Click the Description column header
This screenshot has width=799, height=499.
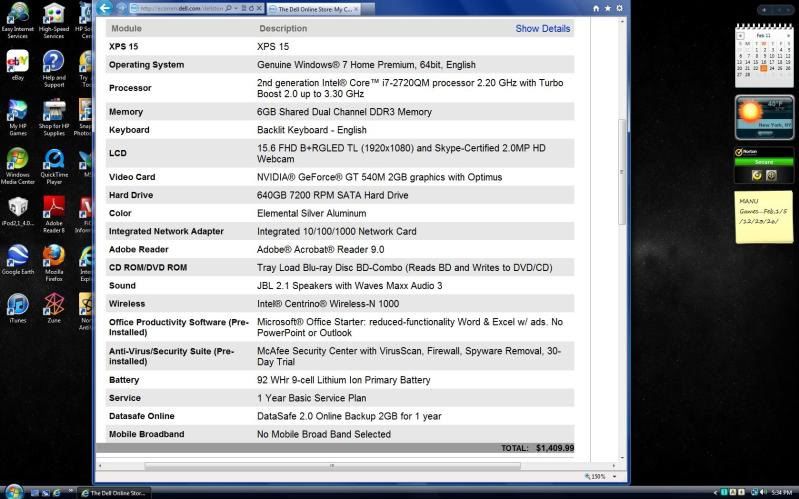tap(283, 29)
